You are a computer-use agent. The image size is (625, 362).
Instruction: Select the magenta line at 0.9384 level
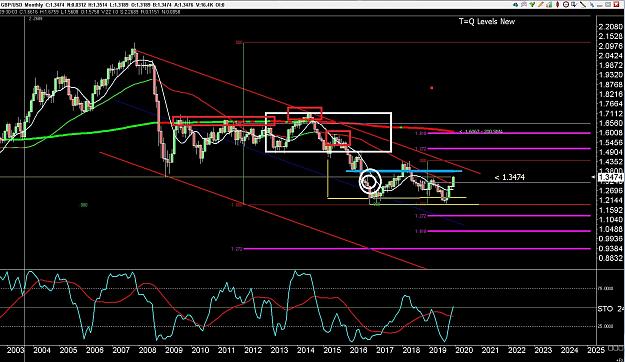[x=417, y=249]
